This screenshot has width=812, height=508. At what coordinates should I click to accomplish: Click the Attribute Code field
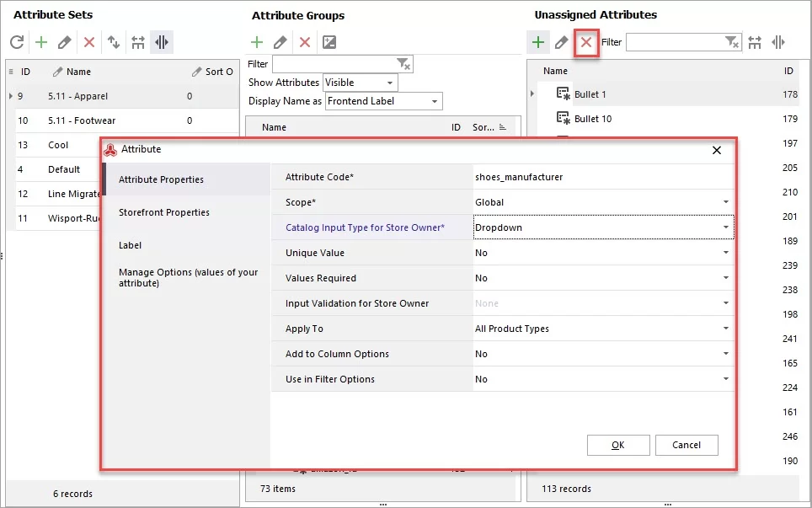coord(603,177)
